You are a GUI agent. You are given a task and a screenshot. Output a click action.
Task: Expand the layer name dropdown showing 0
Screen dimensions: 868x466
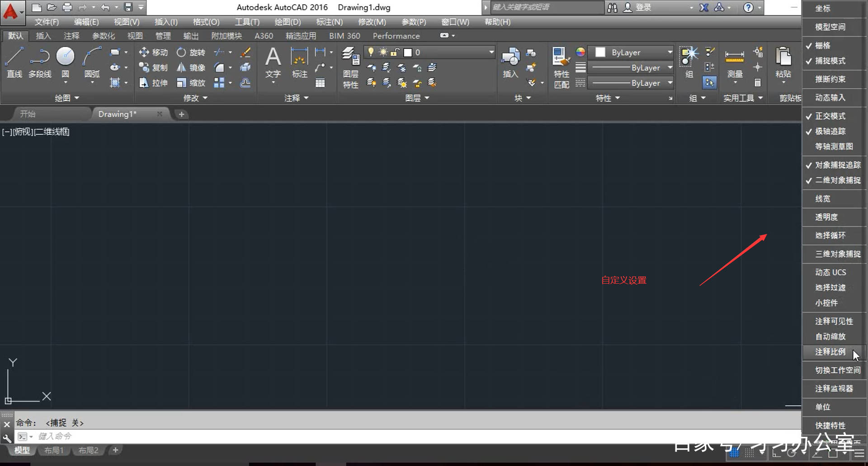click(491, 52)
